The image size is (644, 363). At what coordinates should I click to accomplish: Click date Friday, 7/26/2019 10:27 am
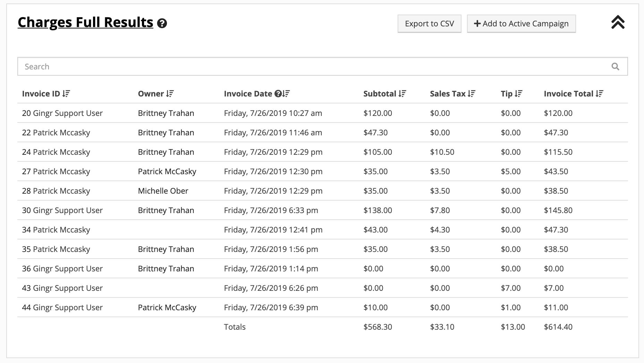273,113
